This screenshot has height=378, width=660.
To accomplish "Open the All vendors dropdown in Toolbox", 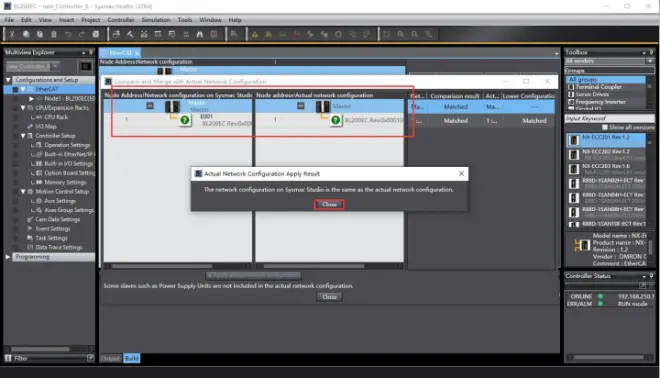I will click(609, 61).
